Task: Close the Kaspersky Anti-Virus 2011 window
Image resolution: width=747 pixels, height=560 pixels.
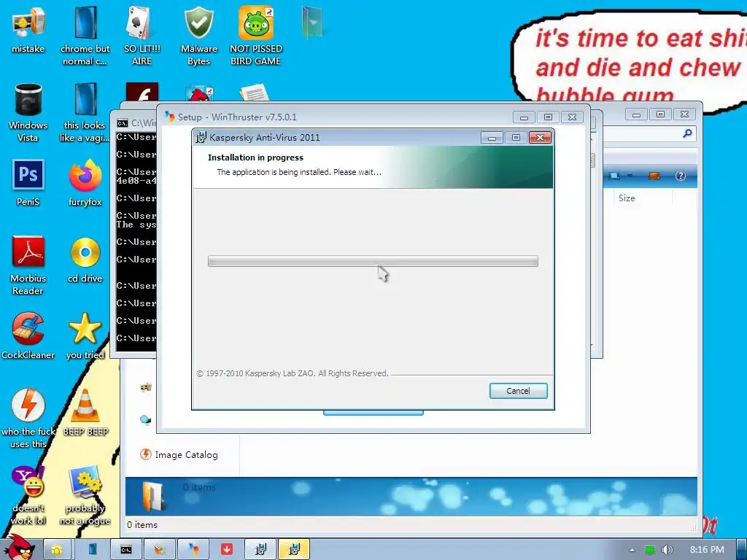Action: [540, 138]
